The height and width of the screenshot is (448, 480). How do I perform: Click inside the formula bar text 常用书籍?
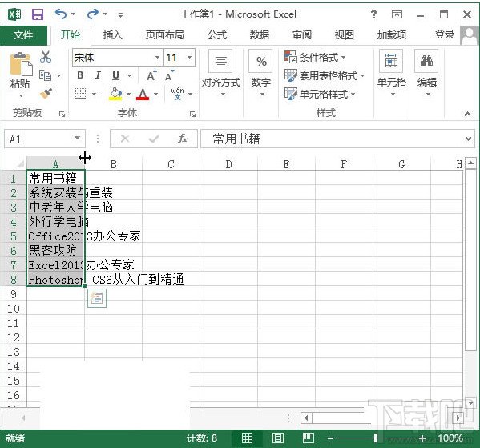click(x=236, y=139)
